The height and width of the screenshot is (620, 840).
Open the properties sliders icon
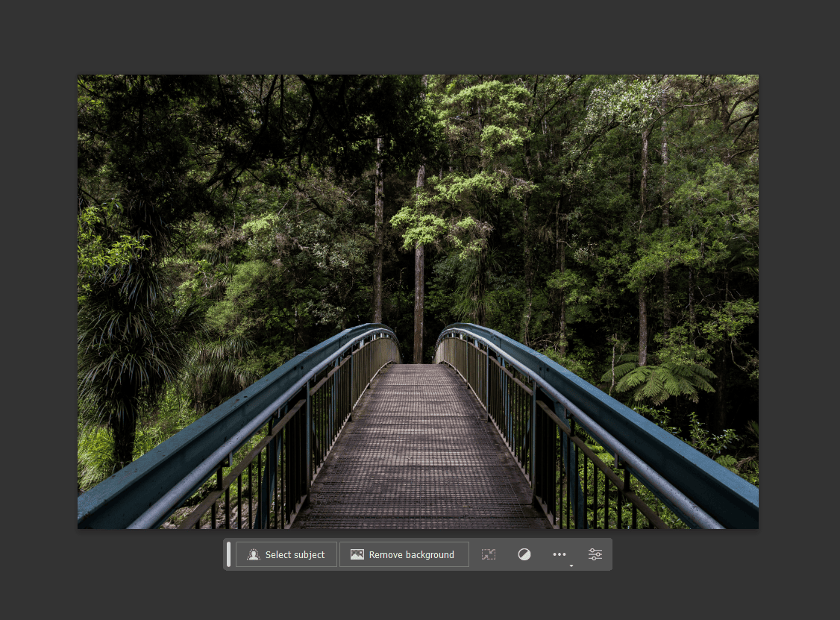595,554
